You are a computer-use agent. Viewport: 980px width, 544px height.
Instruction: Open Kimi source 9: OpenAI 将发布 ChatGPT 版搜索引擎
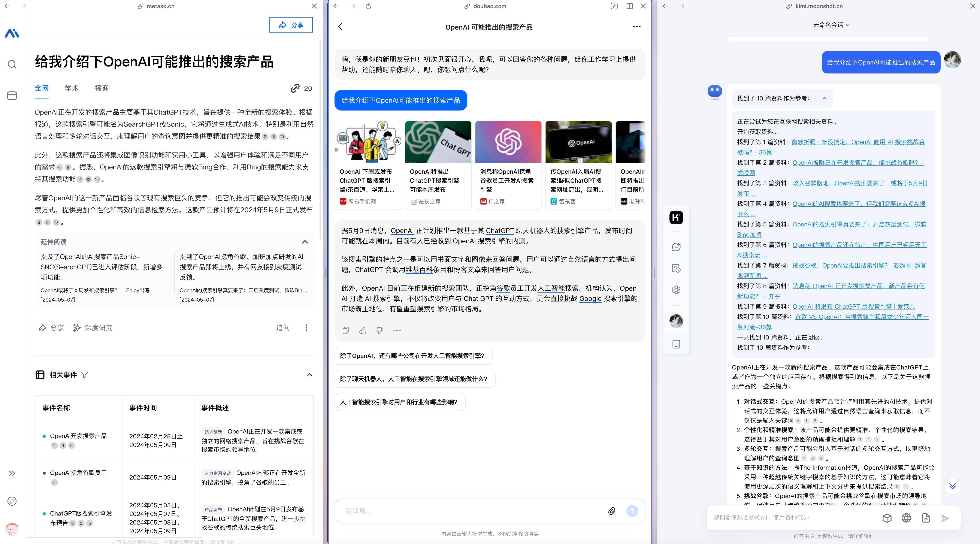854,307
